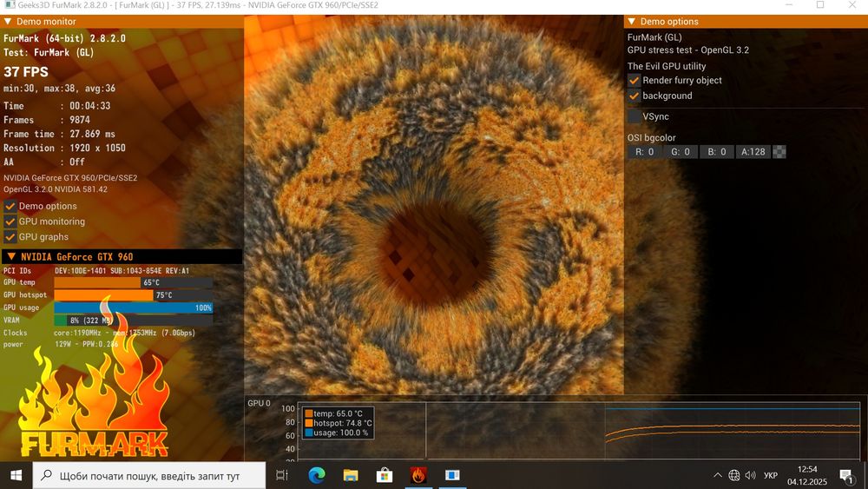Viewport: 868px width, 489px height.
Task: Click the GPU temp 65°C bar
Action: [x=134, y=282]
